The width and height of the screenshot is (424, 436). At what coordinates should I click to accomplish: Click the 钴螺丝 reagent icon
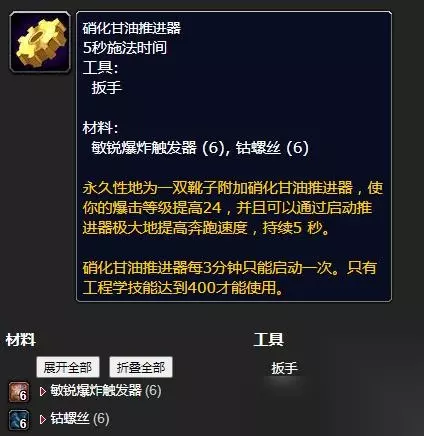19,420
